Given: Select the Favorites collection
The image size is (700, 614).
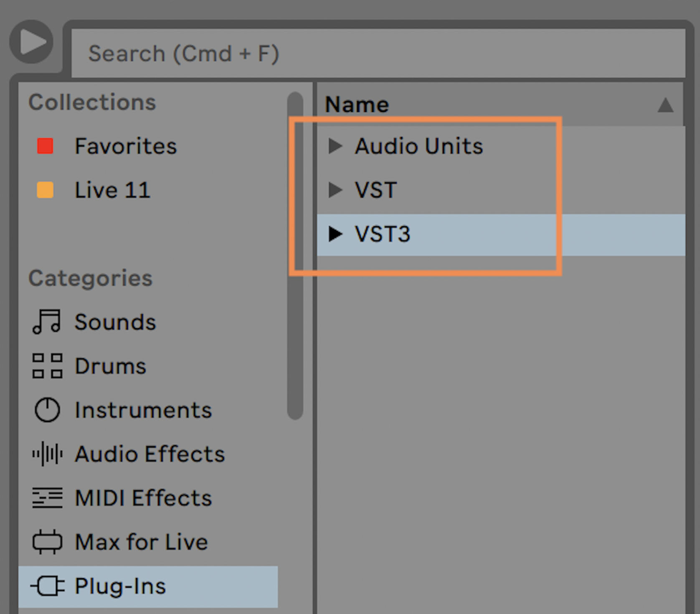Looking at the screenshot, I should point(125,146).
